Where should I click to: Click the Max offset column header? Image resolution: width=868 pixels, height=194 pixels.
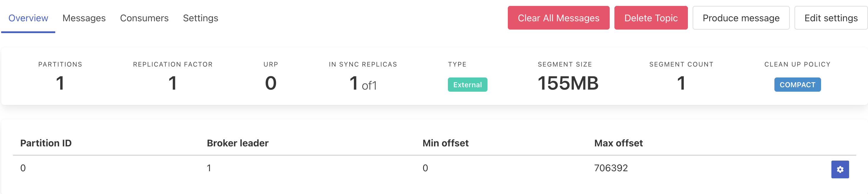tap(618, 143)
